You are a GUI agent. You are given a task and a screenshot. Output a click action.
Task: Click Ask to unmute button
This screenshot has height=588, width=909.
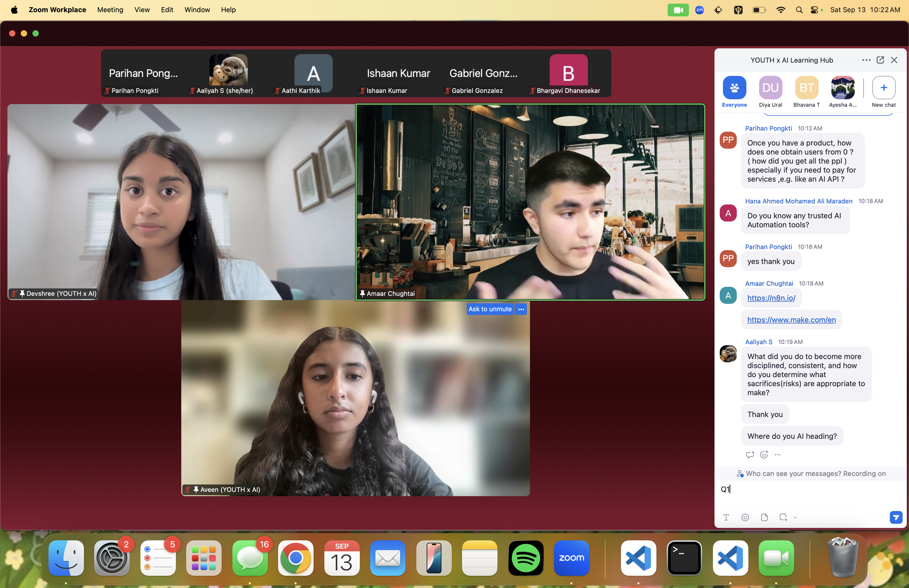point(490,309)
